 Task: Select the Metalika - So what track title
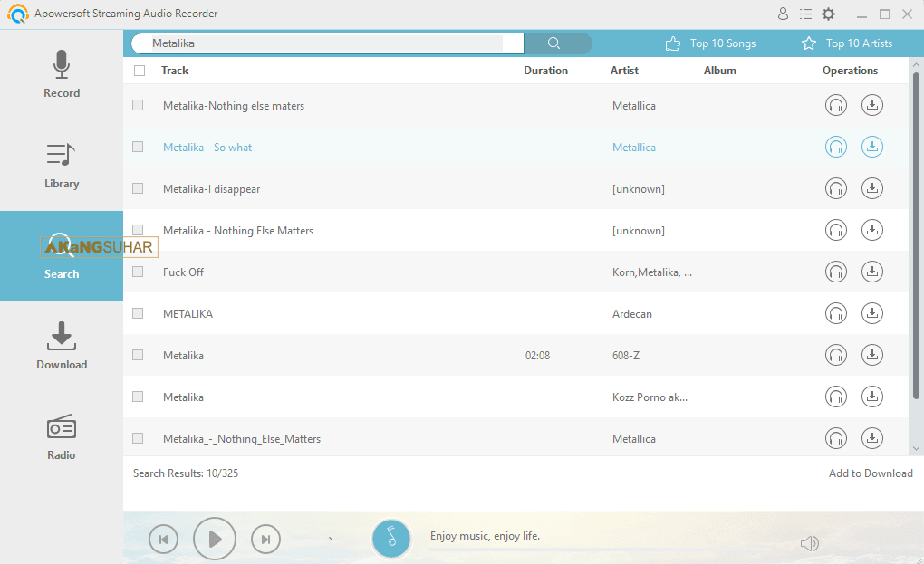coord(207,148)
